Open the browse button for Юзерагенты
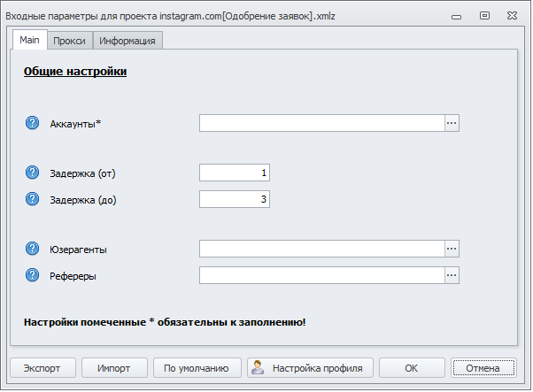 click(452, 249)
